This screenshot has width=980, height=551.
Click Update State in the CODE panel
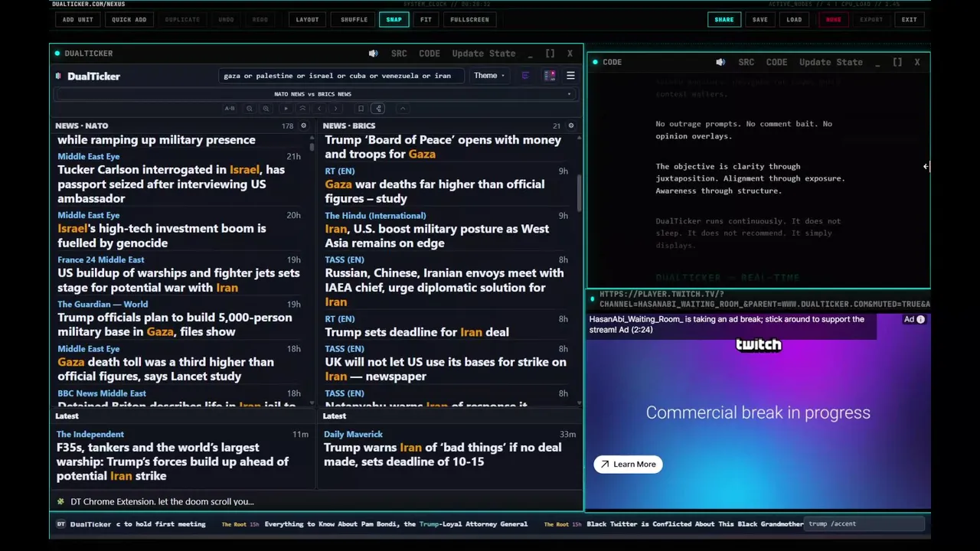[x=831, y=62]
